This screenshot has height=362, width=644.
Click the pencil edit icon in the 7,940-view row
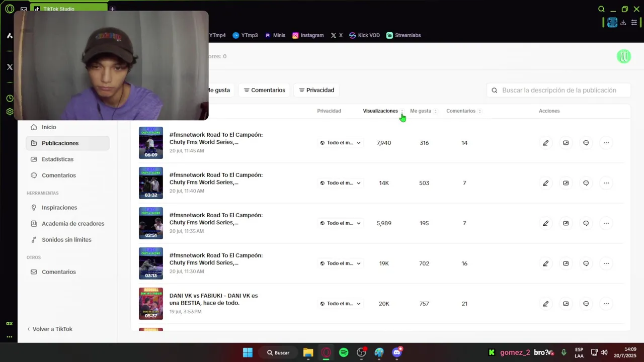point(545,143)
